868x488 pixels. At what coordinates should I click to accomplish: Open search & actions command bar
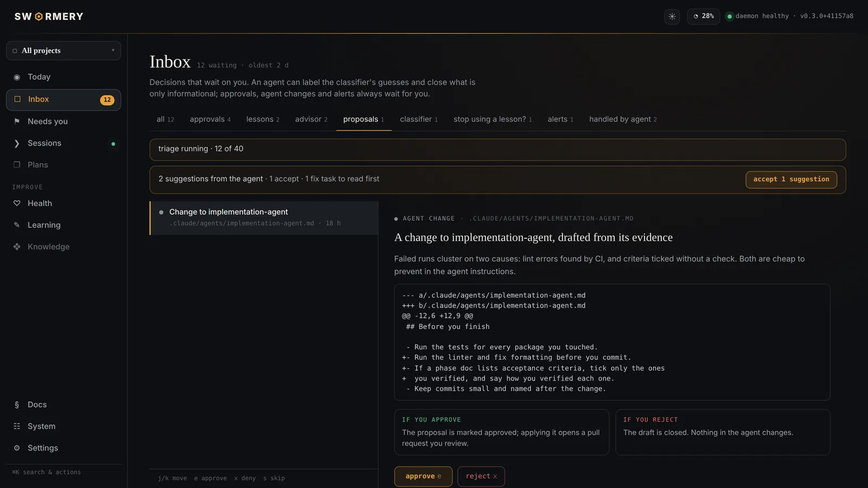tap(47, 472)
